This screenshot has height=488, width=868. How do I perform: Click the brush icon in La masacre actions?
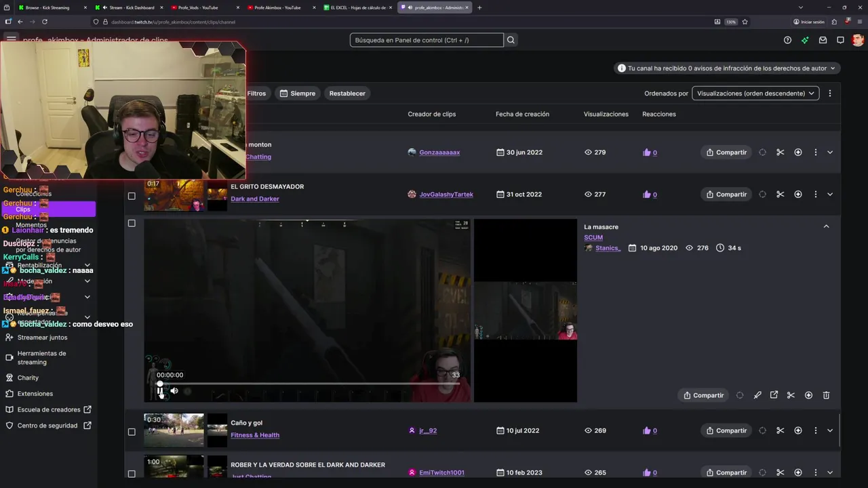757,395
